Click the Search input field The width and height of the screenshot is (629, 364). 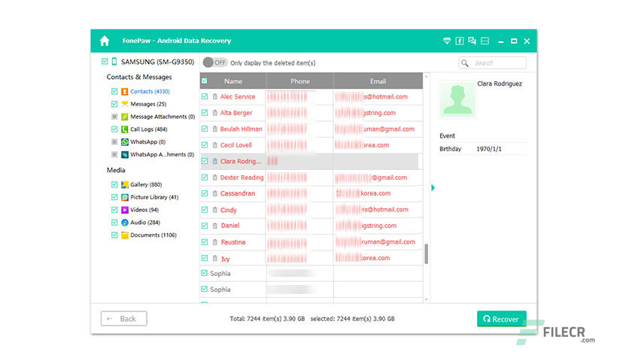coord(492,63)
